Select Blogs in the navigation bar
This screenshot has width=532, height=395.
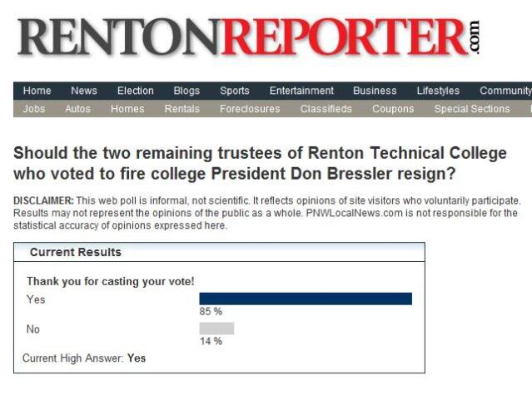pyautogui.click(x=186, y=91)
